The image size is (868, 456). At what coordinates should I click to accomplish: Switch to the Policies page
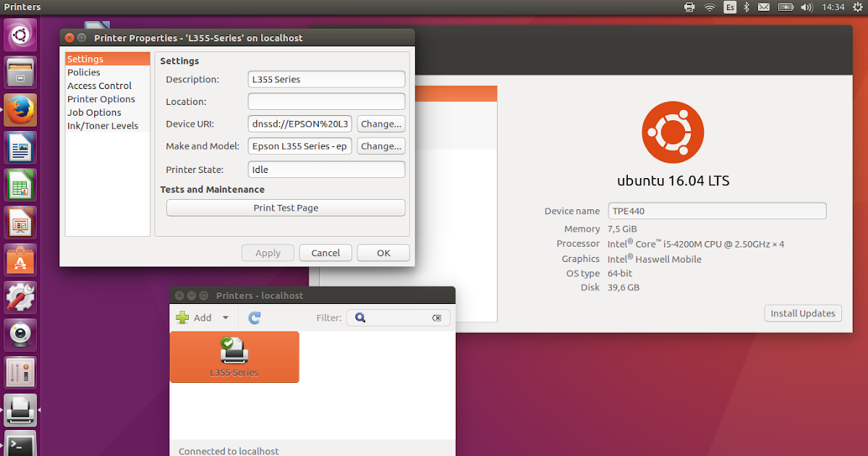click(108, 72)
